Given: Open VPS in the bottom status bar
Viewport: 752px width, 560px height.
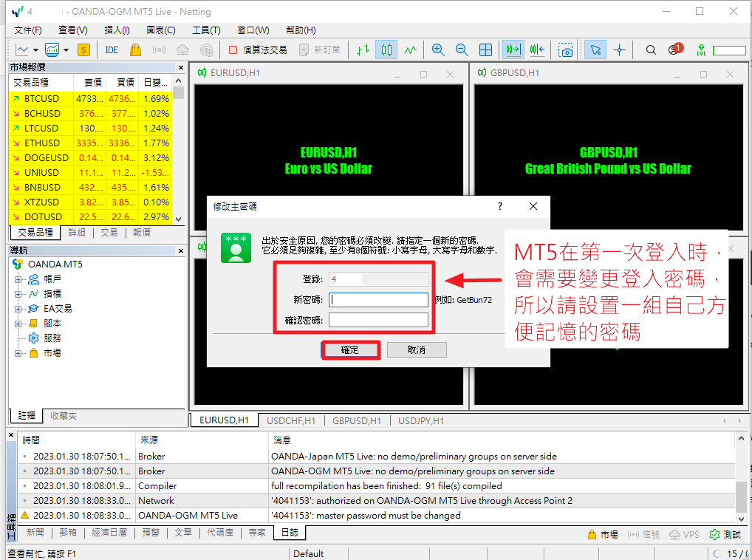Looking at the screenshot, I should point(684,534).
